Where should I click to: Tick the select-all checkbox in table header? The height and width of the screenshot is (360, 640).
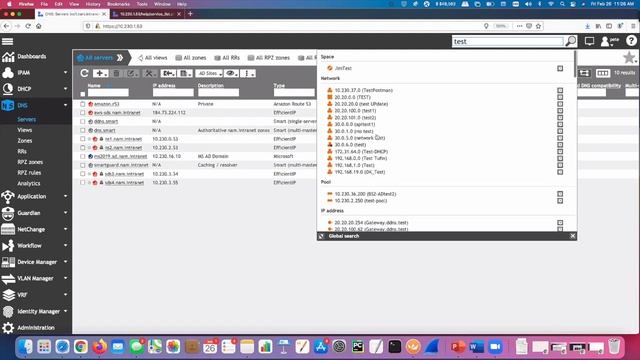coord(83,94)
